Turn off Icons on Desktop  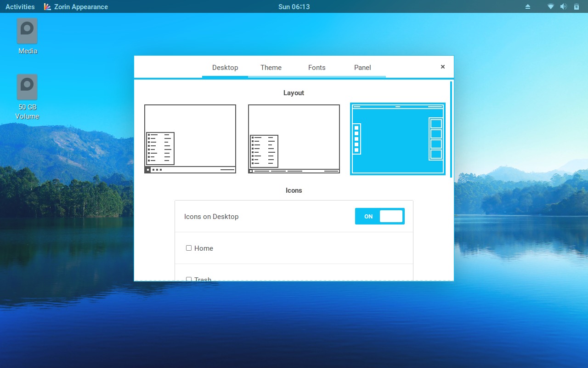(379, 216)
